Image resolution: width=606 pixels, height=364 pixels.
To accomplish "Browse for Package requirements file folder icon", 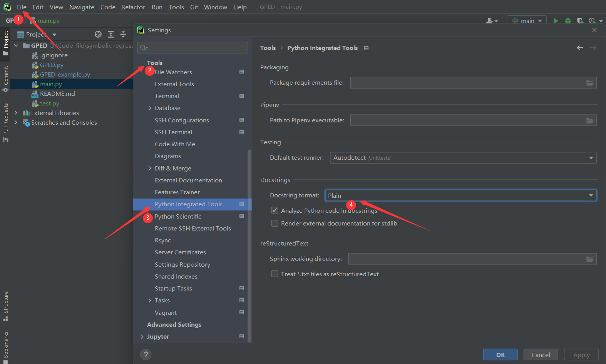I will click(x=589, y=83).
